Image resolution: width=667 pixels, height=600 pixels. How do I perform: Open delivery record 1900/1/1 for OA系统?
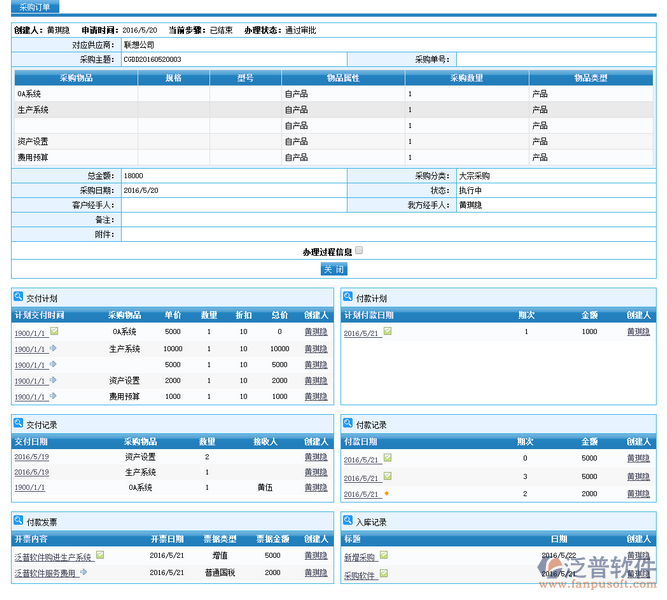pyautogui.click(x=30, y=487)
